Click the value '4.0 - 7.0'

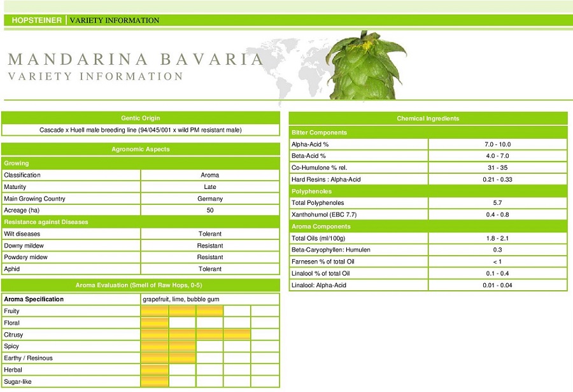click(497, 156)
